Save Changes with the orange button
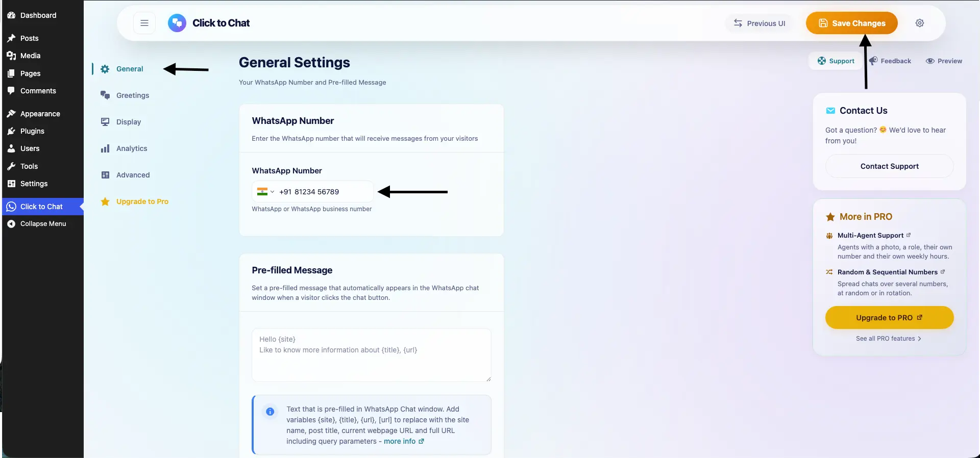This screenshot has height=458, width=980. pos(851,23)
